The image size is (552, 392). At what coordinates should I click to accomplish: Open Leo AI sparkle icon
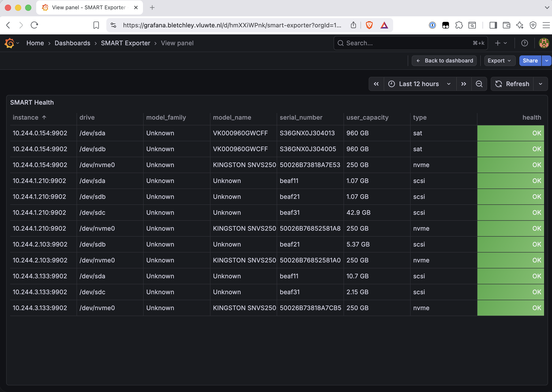point(520,25)
